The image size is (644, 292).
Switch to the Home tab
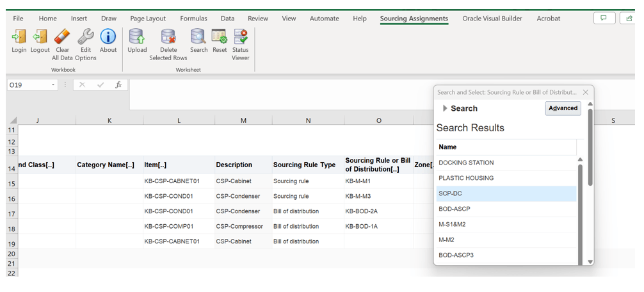[x=47, y=19]
